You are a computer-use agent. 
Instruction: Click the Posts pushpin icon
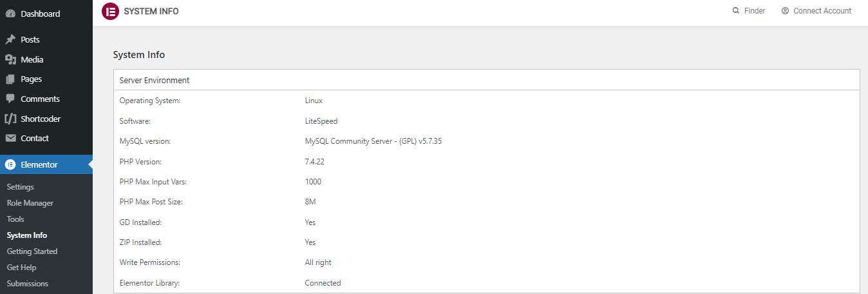(x=10, y=39)
